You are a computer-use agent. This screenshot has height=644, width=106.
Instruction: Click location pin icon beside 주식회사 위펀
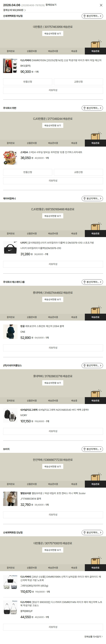pyautogui.click(x=85, y=108)
